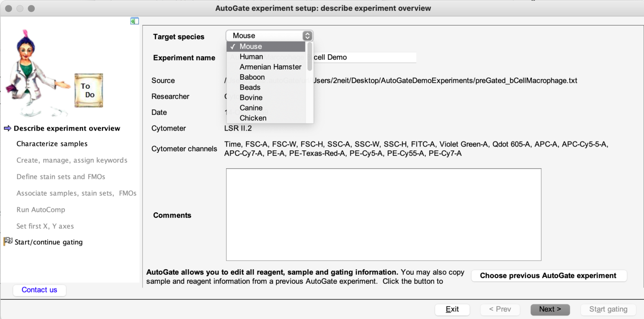This screenshot has width=644, height=319.
Task: Open the Contact us link
Action: [39, 290]
